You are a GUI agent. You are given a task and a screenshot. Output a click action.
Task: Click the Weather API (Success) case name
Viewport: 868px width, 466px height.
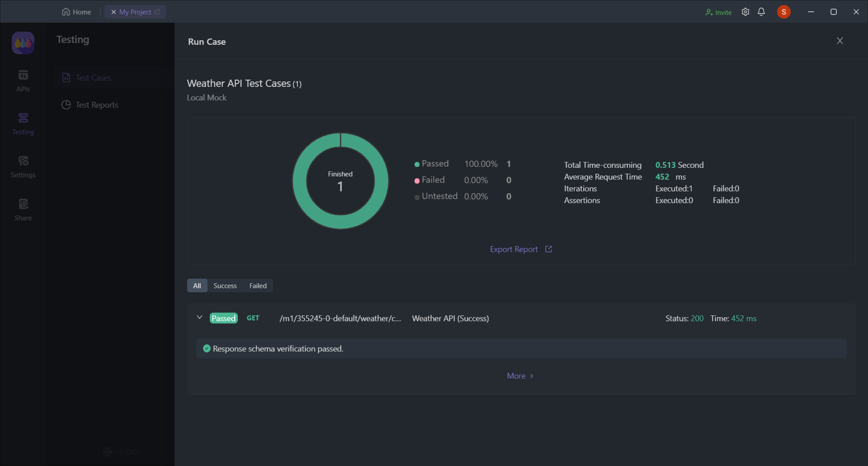tap(450, 319)
